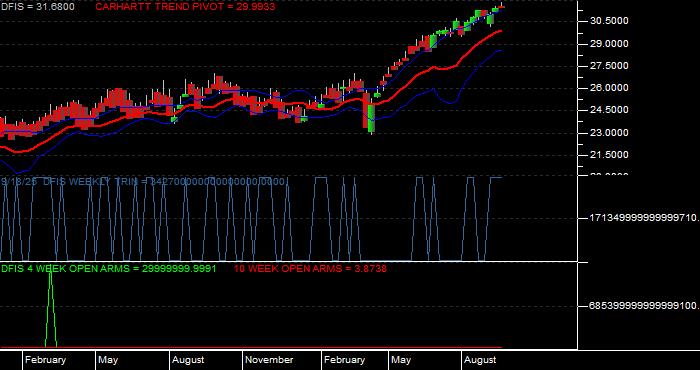Click the 23.0000 price axis value

608,133
